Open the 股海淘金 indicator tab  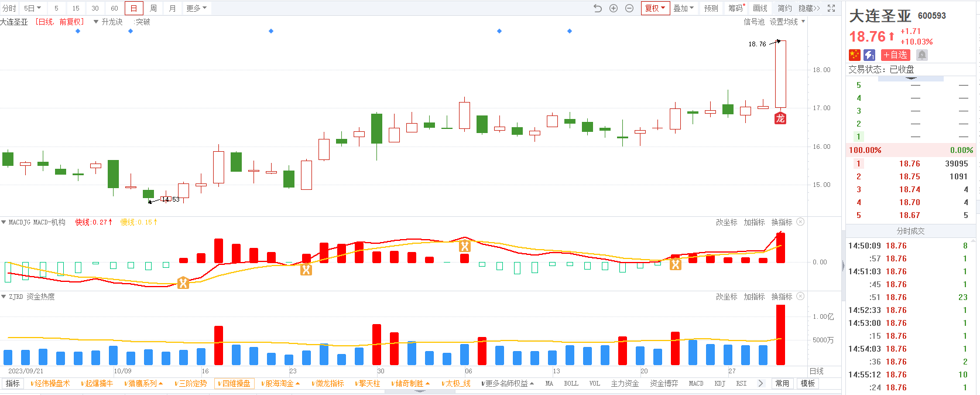(280, 383)
